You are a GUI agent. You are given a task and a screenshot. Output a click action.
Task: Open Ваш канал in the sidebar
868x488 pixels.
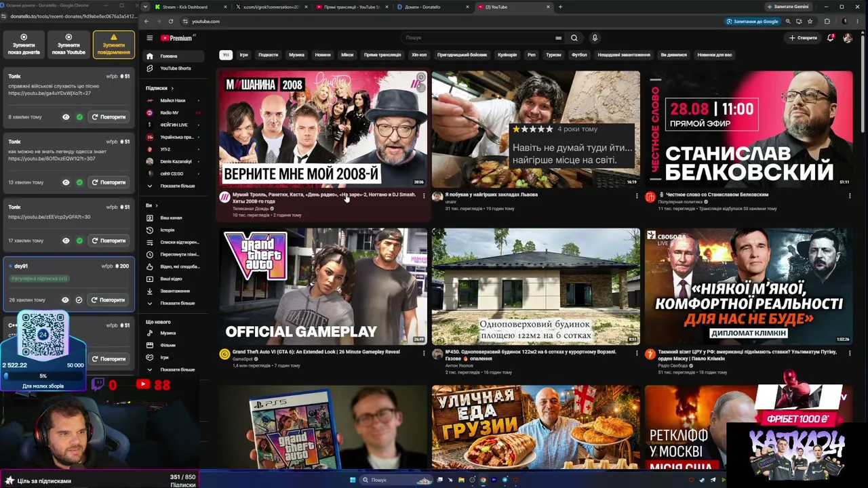(x=173, y=218)
